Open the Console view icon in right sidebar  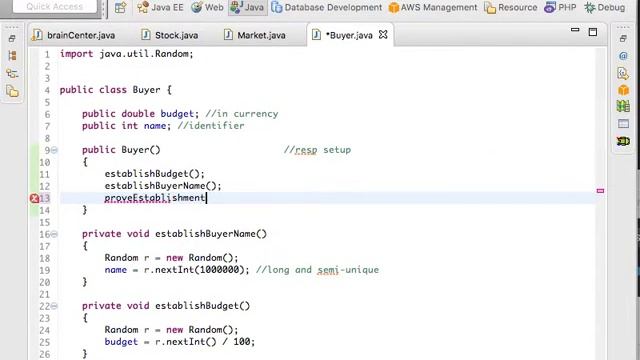(x=623, y=124)
